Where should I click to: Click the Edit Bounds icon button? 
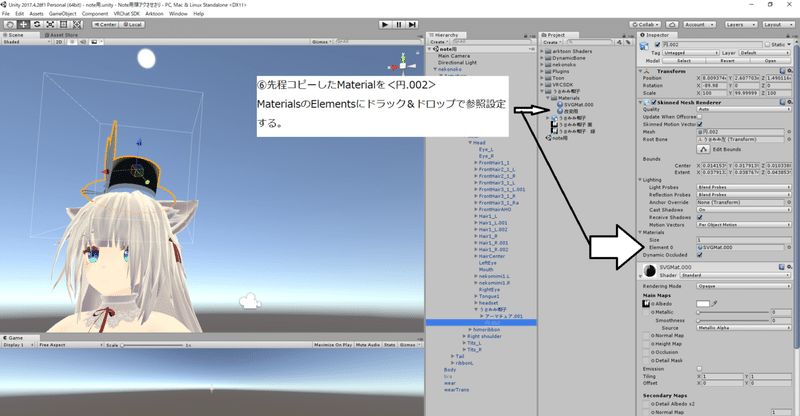[704, 149]
